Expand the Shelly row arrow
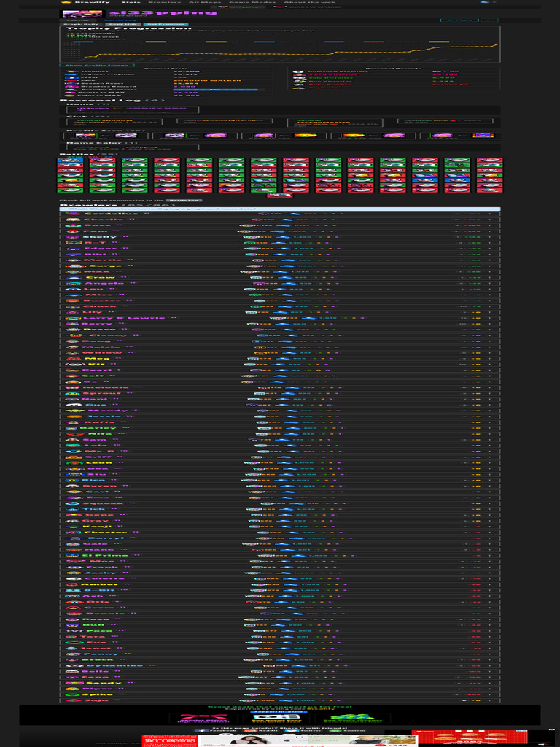This screenshot has height=747, width=560. click(x=489, y=237)
